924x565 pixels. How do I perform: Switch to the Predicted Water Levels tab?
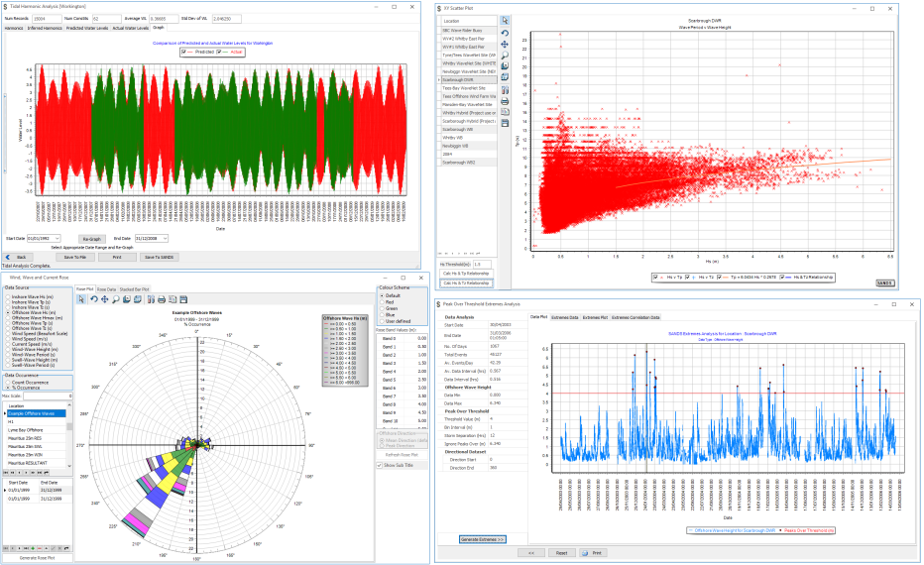pyautogui.click(x=87, y=30)
